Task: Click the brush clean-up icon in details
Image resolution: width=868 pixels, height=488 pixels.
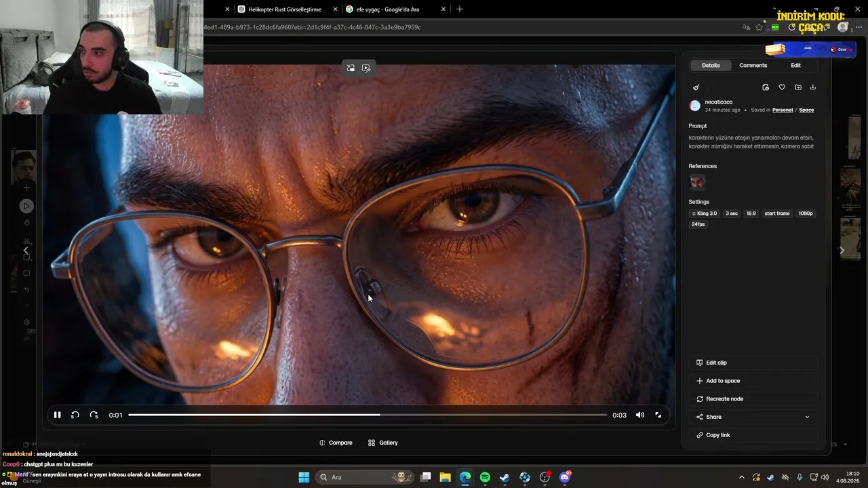Action: pos(696,87)
